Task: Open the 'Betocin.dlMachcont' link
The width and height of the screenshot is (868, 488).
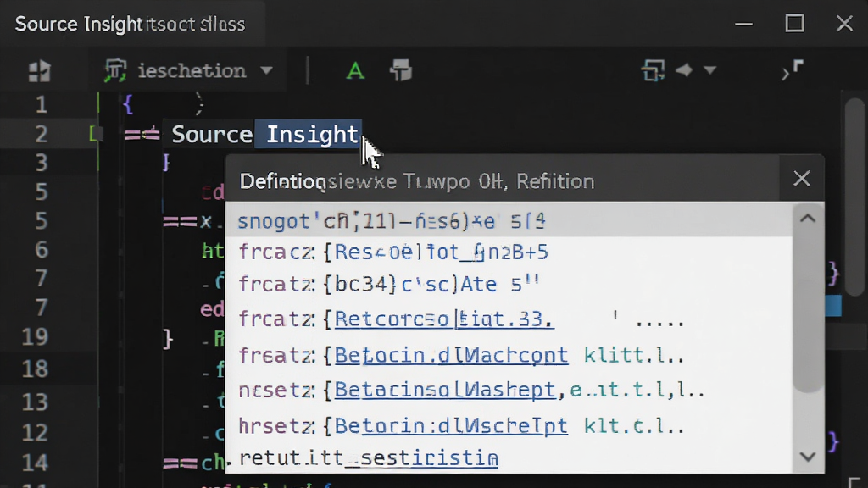Action: pos(451,355)
